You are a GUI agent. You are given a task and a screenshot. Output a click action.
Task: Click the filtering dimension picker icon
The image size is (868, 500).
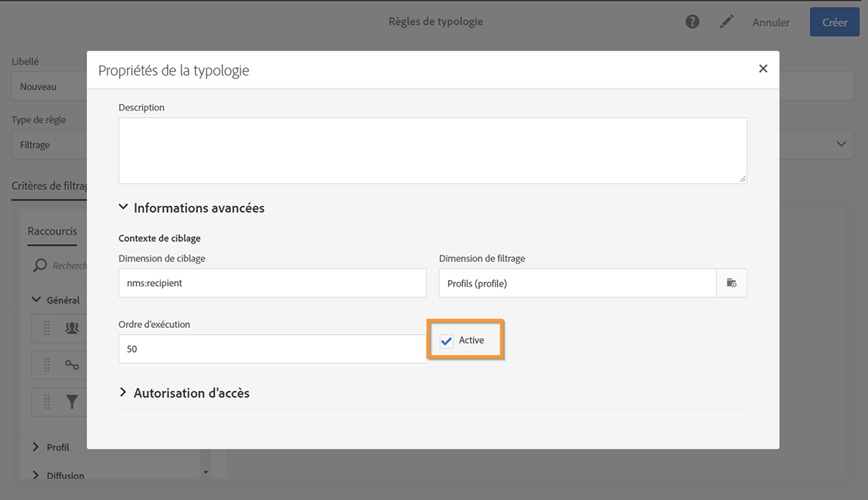732,283
